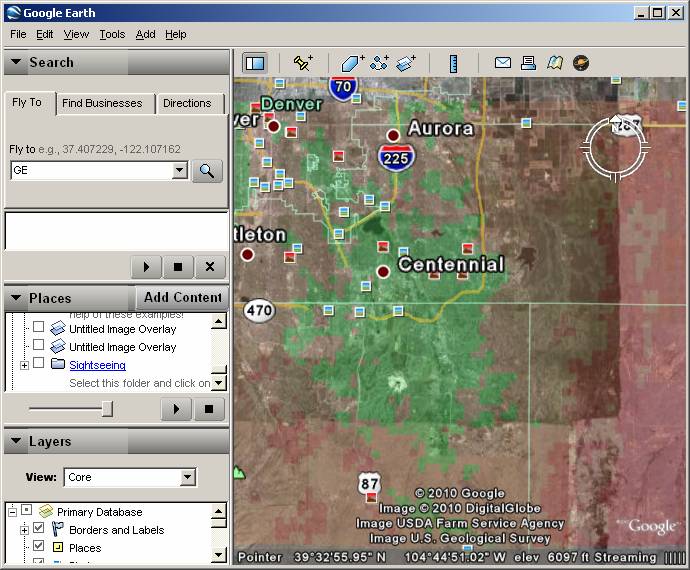Click the Places opacity slider handle
Viewport: 690px width, 570px height.
[107, 408]
